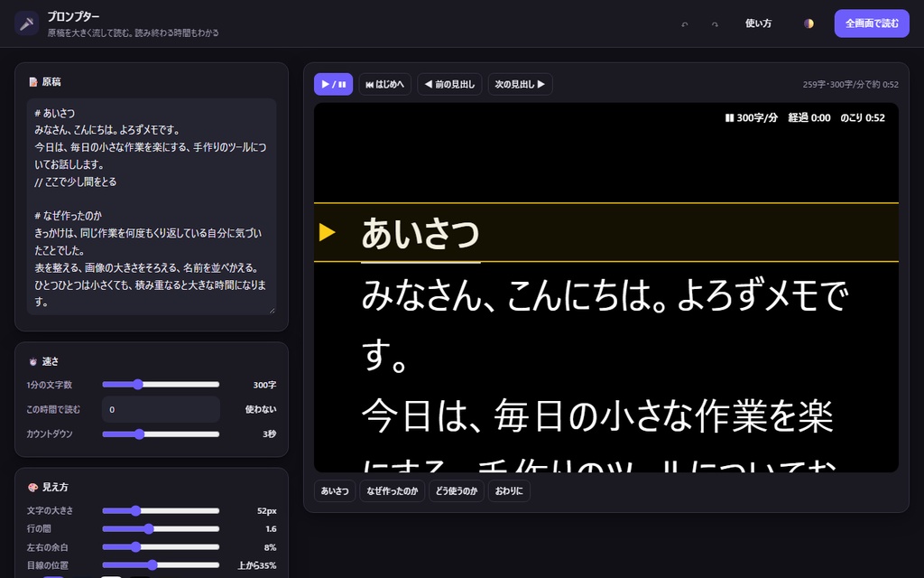Undo the last change

(685, 24)
